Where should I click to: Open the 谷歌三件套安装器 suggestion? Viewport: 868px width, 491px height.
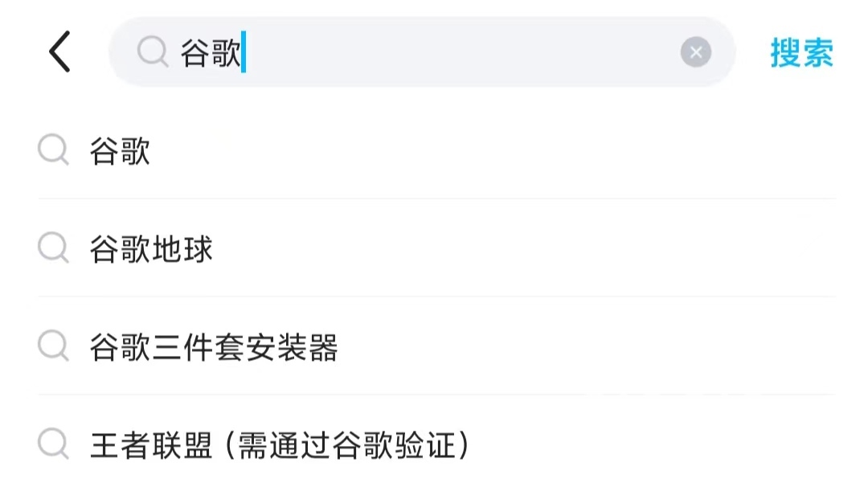(x=214, y=347)
